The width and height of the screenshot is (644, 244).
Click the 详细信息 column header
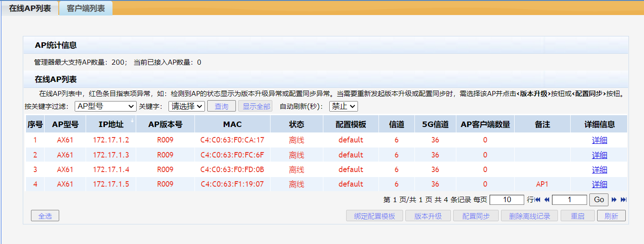click(x=599, y=124)
